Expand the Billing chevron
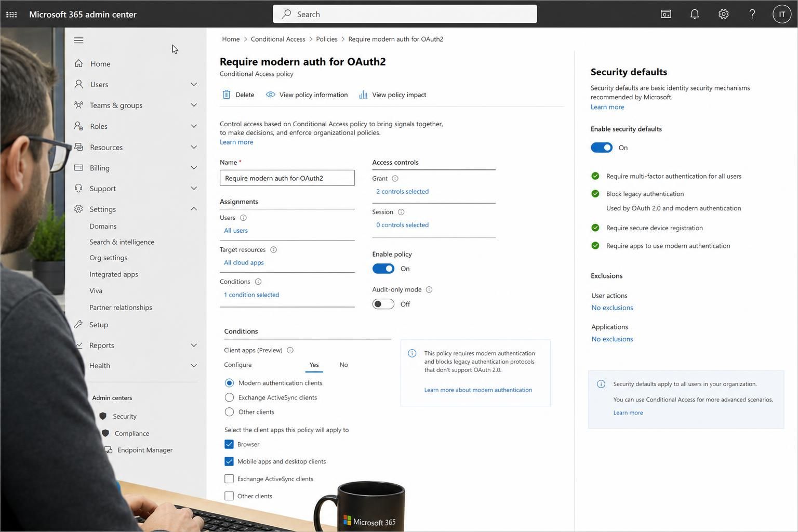 (x=194, y=167)
